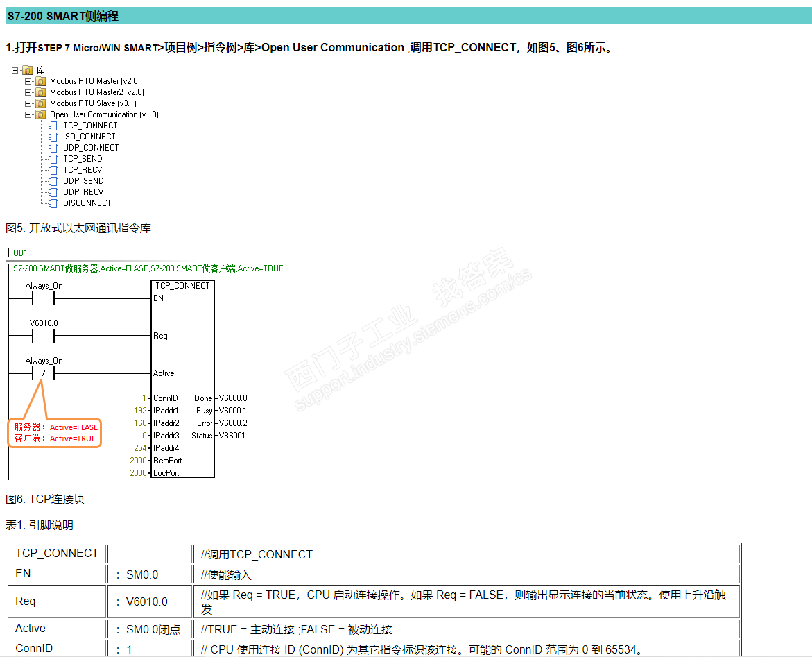Screen dimensions: 812x657
Task: Select ISO_CONNECT in the library tree
Action: (89, 137)
